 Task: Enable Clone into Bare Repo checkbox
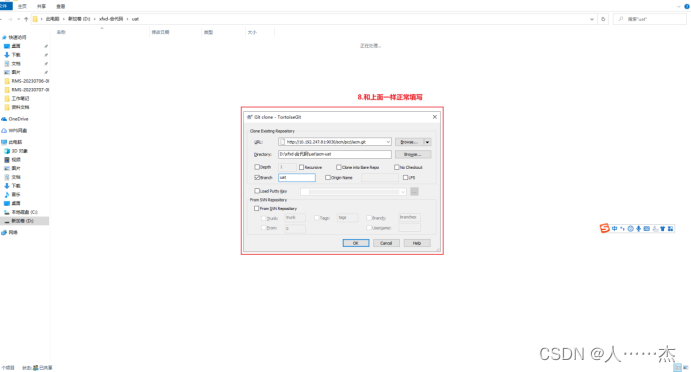click(338, 167)
